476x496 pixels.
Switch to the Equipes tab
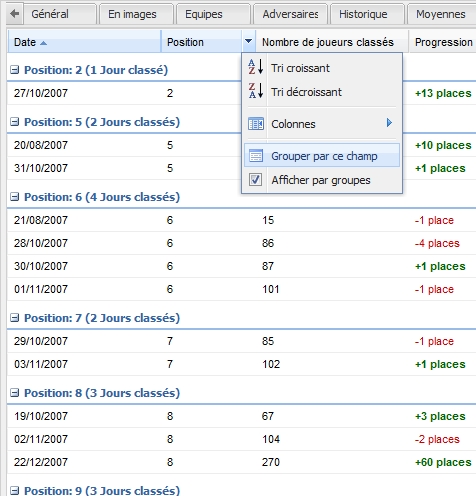tap(213, 14)
